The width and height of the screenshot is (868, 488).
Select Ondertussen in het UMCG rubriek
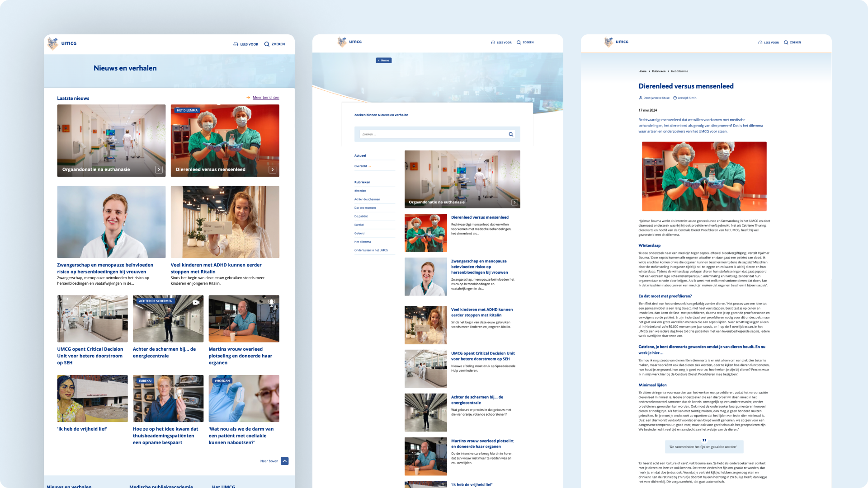(371, 250)
